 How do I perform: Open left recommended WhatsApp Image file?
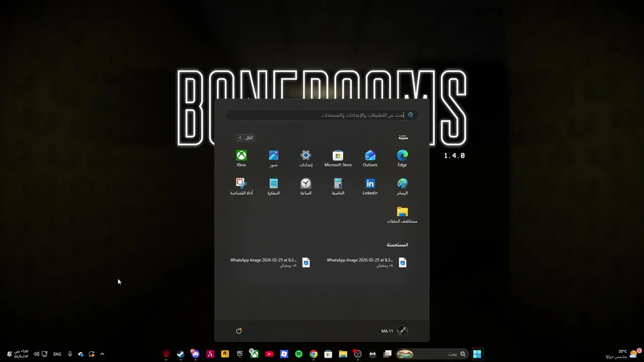pyautogui.click(x=271, y=262)
